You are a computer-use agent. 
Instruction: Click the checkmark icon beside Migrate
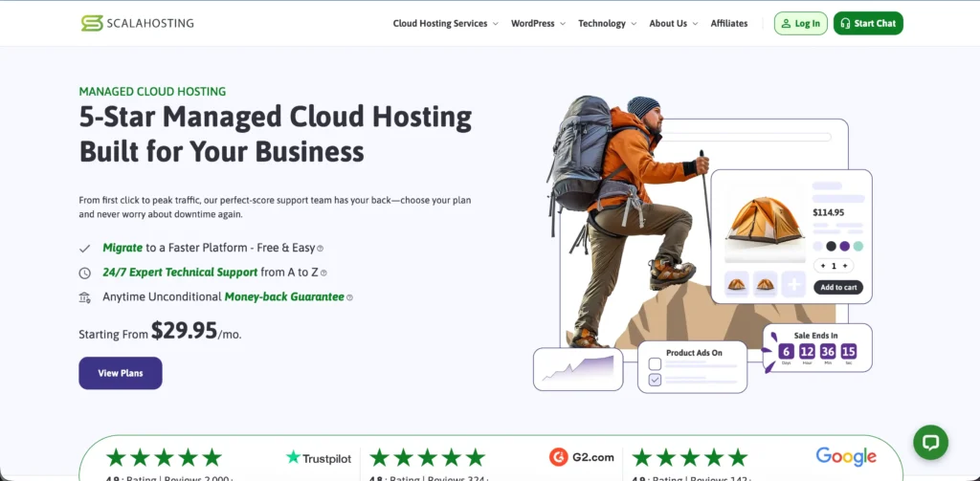tap(84, 248)
